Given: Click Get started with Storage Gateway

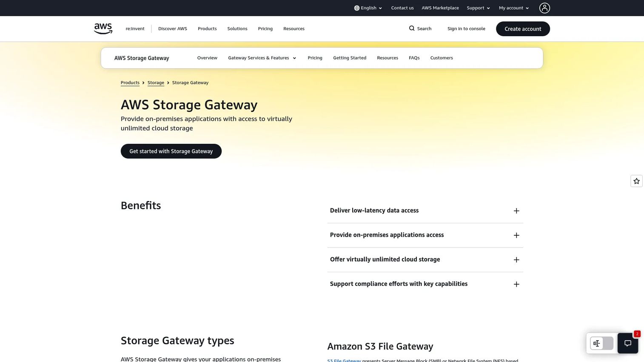Looking at the screenshot, I should [x=171, y=151].
